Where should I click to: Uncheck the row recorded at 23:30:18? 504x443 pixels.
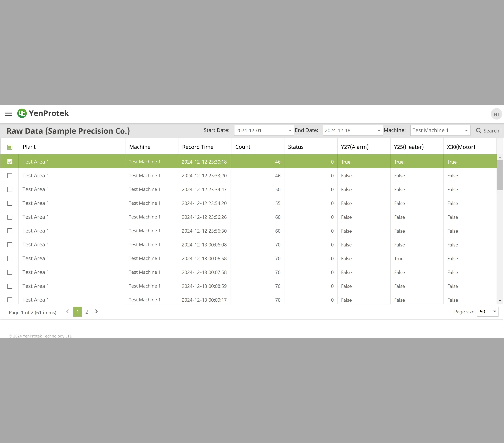10,162
